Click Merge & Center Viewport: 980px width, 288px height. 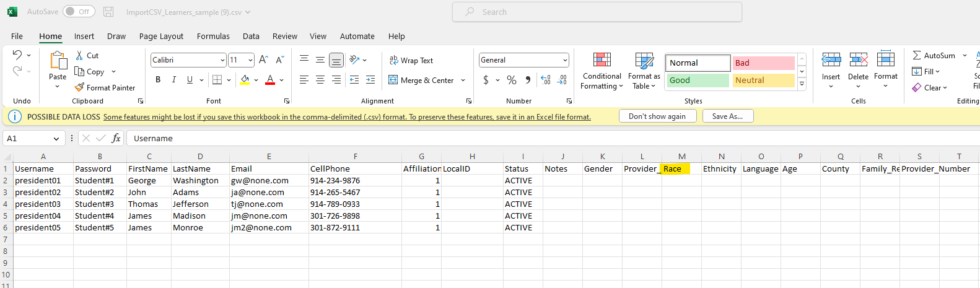[421, 81]
